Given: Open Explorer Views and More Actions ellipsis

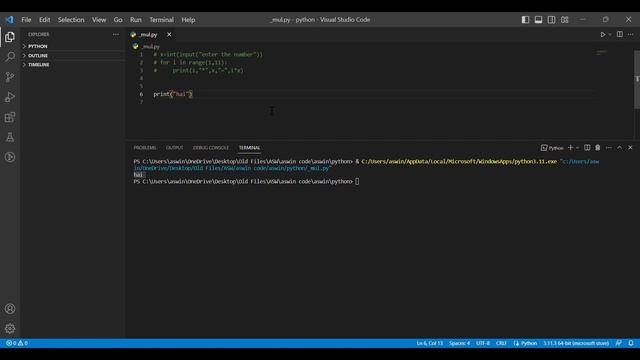Looking at the screenshot, I should (x=116, y=34).
